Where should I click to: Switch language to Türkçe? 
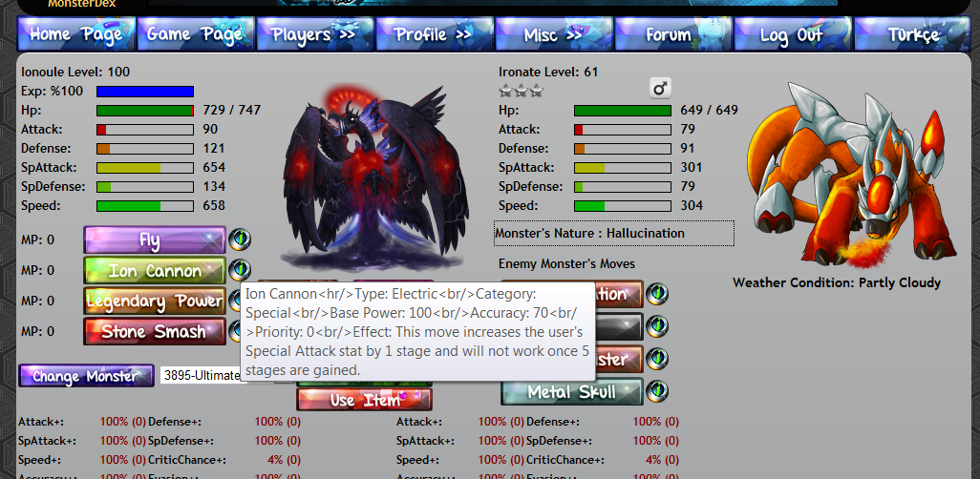click(x=912, y=33)
